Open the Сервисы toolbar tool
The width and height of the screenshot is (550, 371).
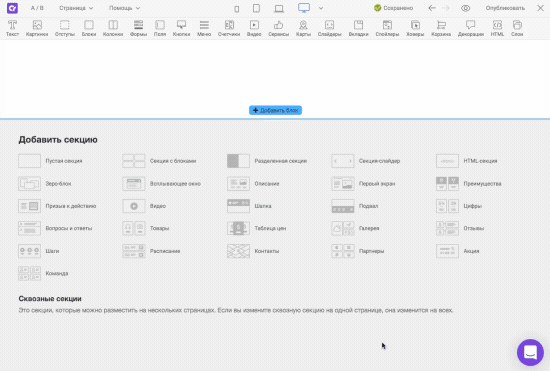(x=279, y=28)
